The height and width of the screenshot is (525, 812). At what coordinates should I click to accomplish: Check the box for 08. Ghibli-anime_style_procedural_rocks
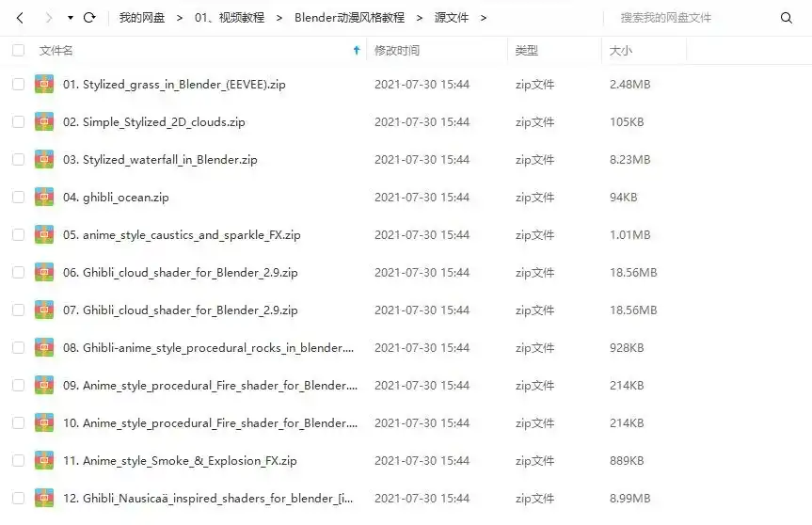(18, 347)
